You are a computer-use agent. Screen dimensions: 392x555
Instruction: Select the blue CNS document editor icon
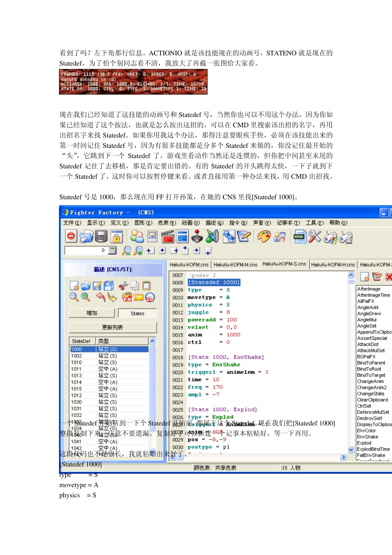182,236
